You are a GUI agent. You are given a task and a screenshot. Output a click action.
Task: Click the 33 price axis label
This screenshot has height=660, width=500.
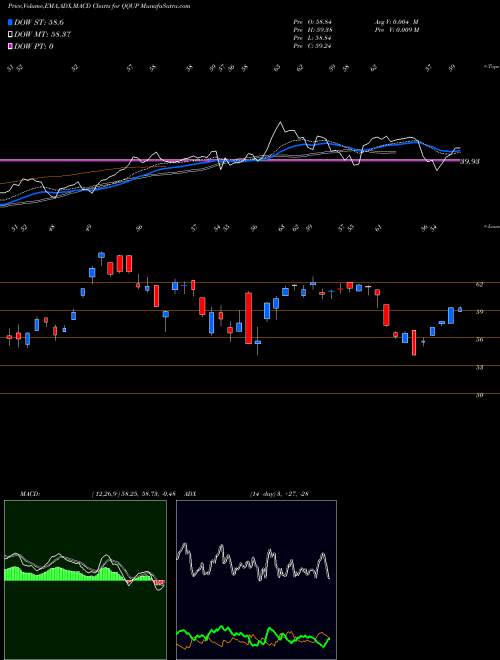479,367
